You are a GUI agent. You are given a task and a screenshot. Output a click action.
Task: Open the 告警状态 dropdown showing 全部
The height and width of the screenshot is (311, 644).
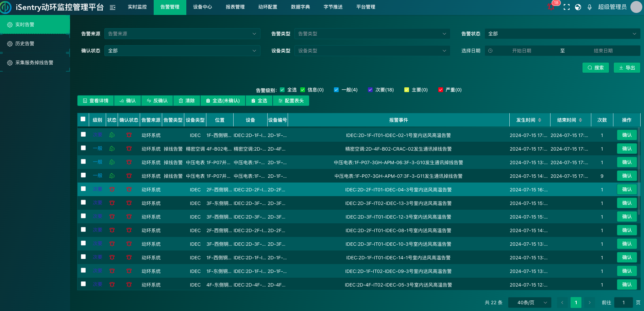point(562,34)
